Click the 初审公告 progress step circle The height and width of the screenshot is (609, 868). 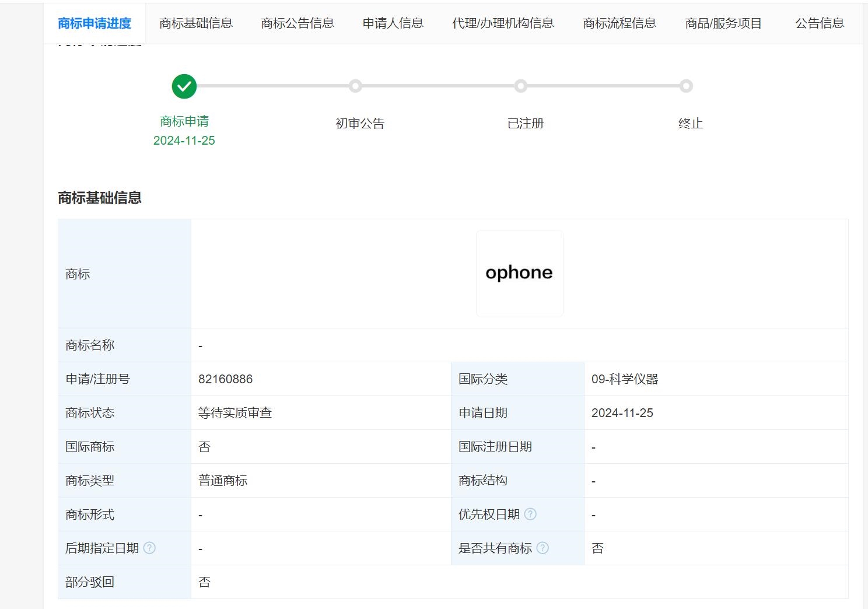[x=355, y=86]
